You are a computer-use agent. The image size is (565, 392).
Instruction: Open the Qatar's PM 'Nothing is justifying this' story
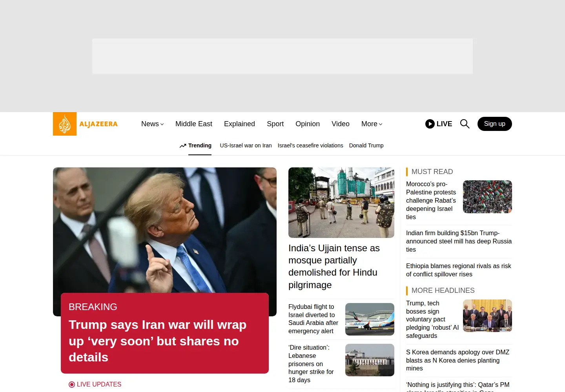pos(458,387)
